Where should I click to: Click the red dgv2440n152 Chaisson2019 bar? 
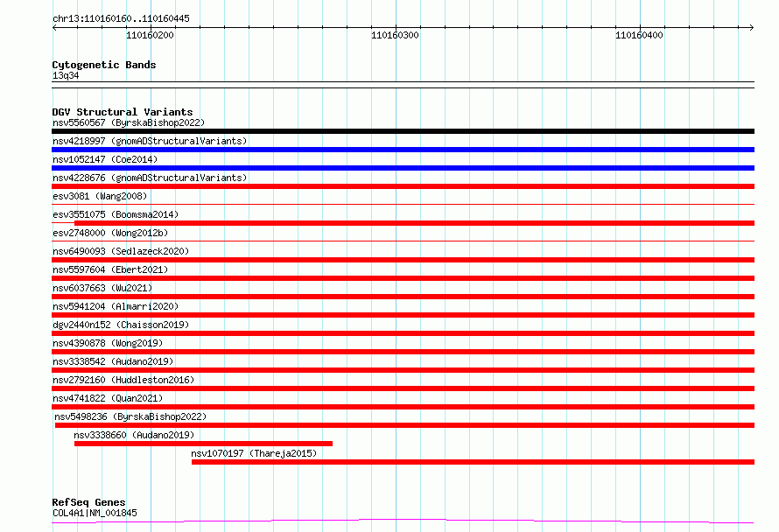click(403, 333)
